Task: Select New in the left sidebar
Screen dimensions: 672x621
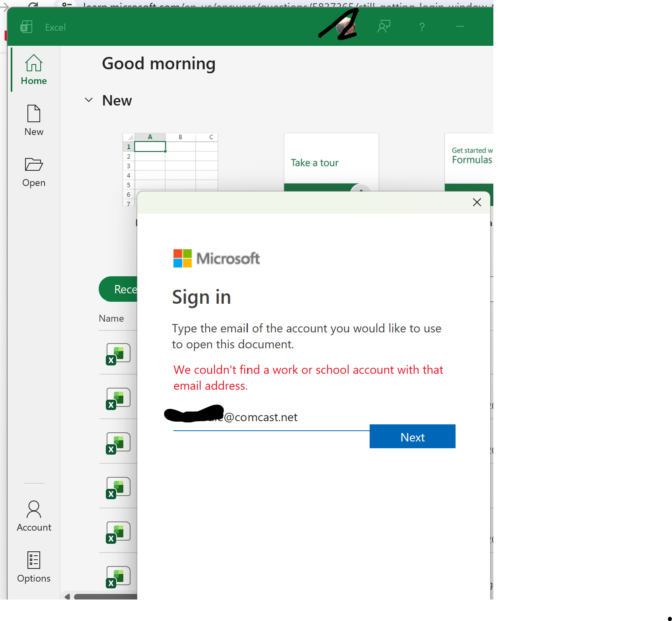Action: [x=34, y=120]
